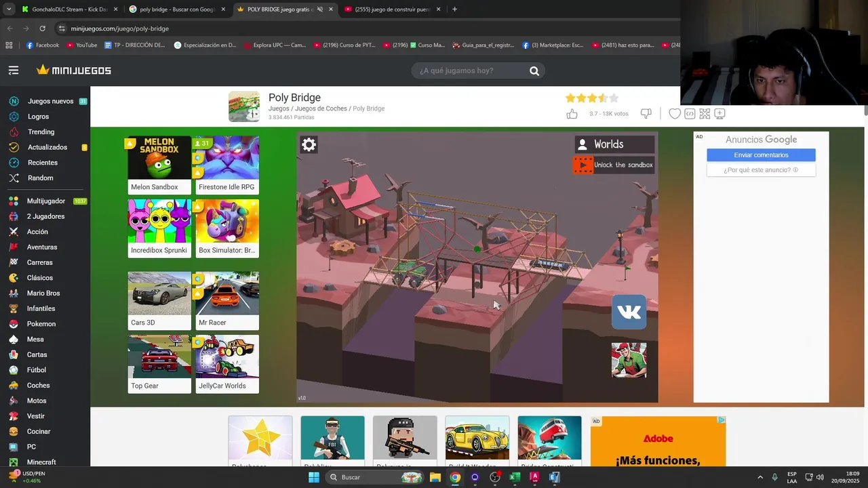
Task: Click Enviar comentarios ad button
Action: point(761,155)
